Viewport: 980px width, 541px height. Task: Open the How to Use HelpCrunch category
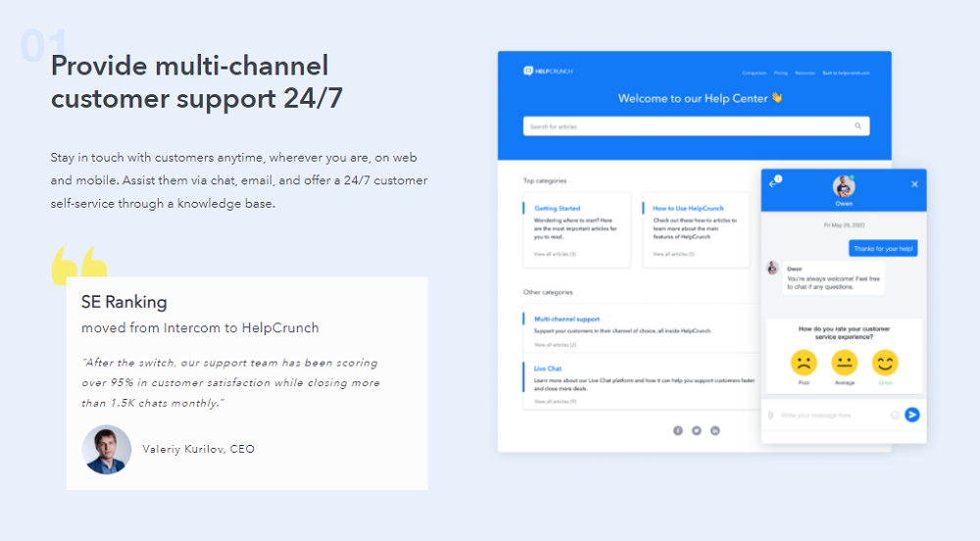pos(688,208)
